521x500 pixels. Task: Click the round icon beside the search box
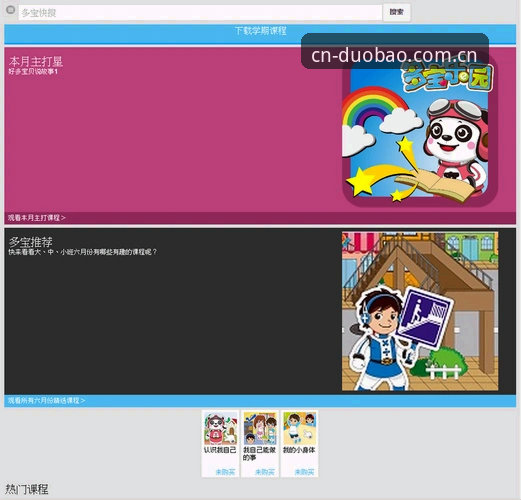pos(10,10)
